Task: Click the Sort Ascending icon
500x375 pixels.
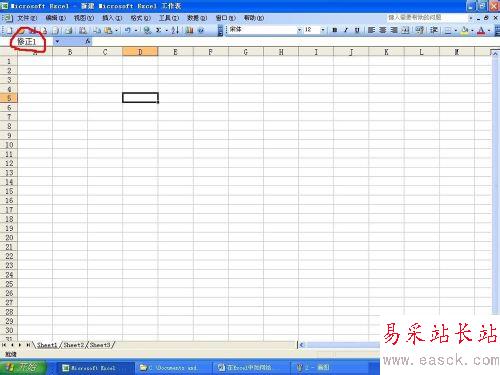Action: pyautogui.click(x=175, y=30)
